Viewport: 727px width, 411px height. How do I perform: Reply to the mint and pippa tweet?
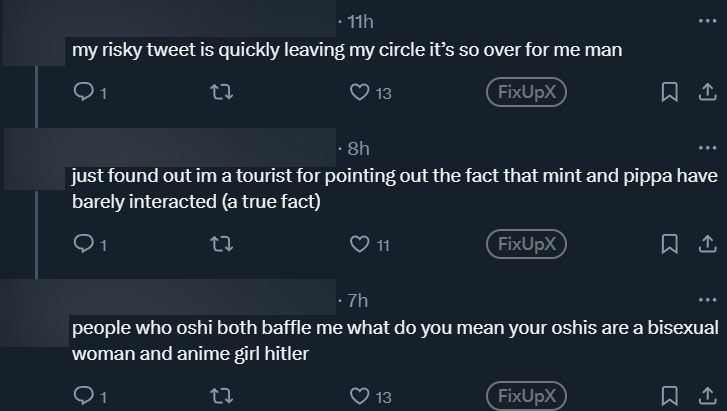tap(84, 244)
